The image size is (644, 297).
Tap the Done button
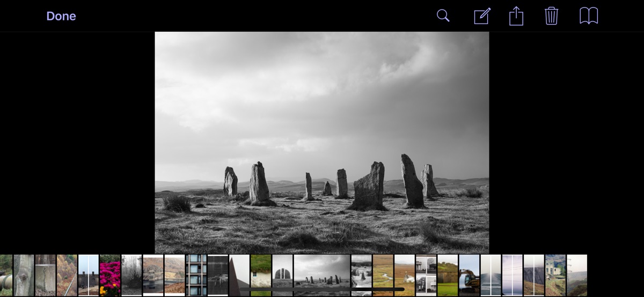pyautogui.click(x=61, y=16)
